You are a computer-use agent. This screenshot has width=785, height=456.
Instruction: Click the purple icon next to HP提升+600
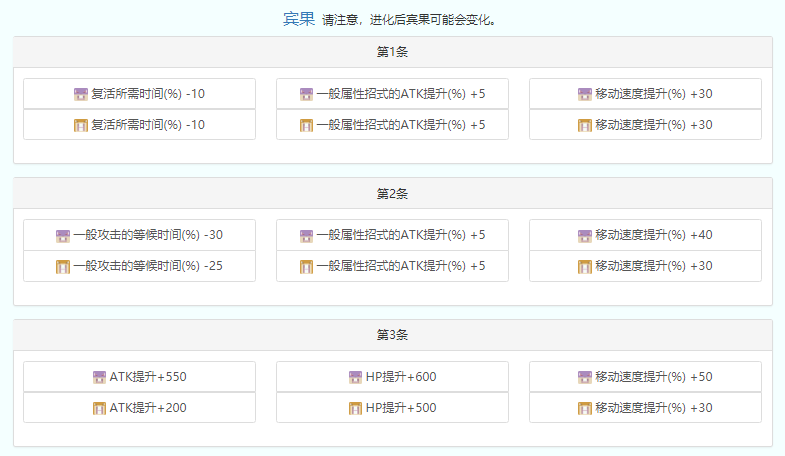click(x=355, y=377)
